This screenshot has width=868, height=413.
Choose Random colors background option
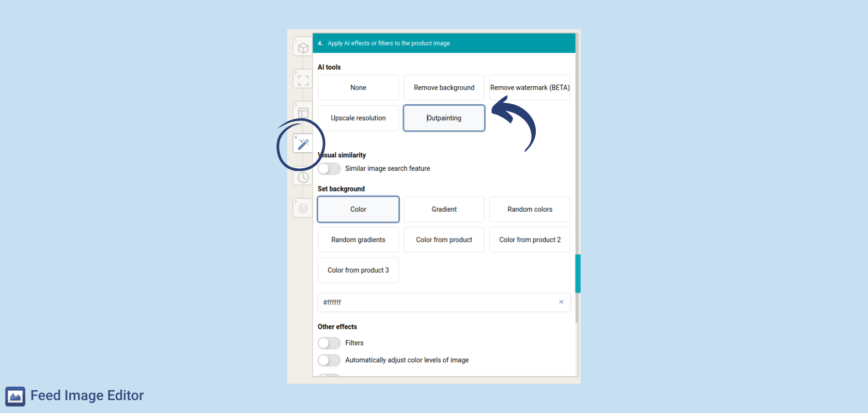tap(530, 210)
